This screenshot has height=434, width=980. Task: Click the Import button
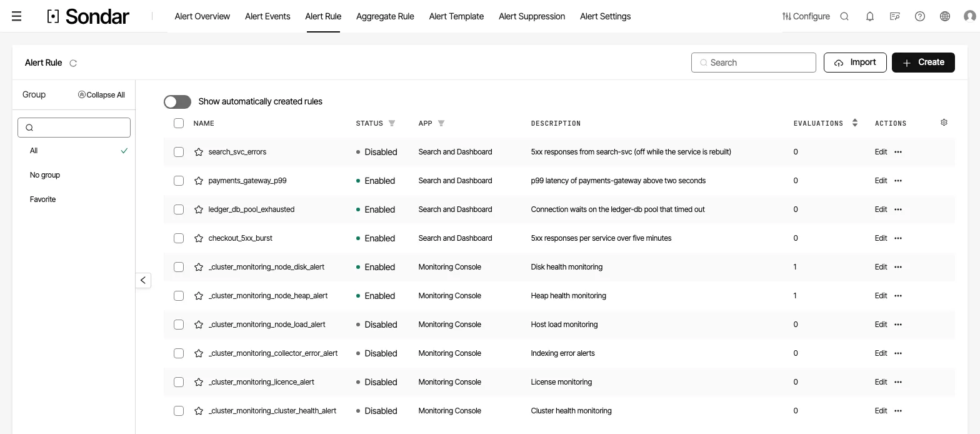(x=855, y=63)
